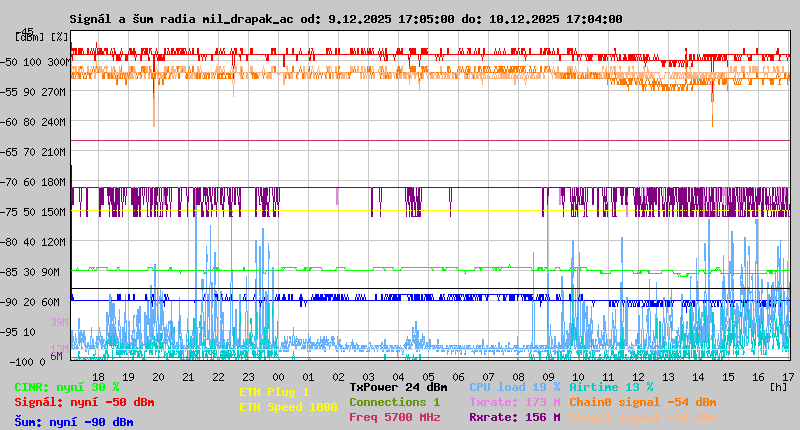Click the '-100 0' y-axis label
Screen dimensions: 800x430
click(27, 362)
